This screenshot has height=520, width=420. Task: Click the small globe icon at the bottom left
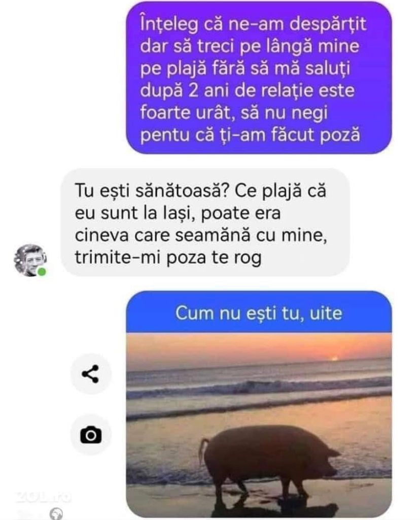(56, 514)
